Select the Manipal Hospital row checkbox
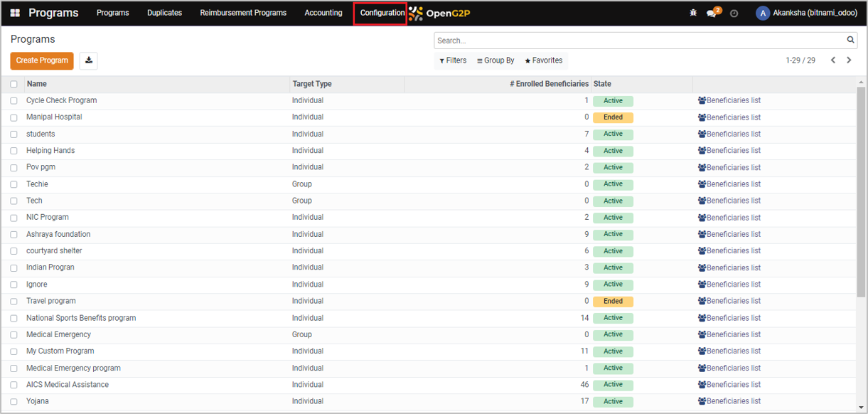Screen dimensions: 868x414 click(14, 117)
